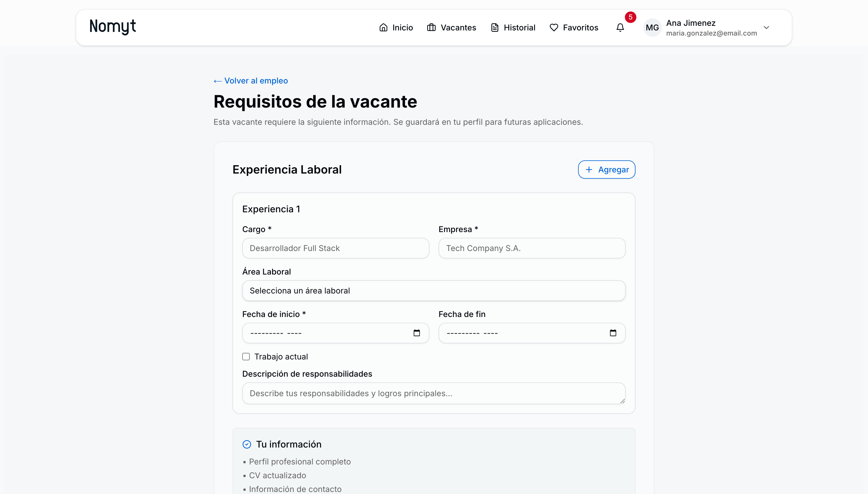The image size is (868, 494).
Task: Click the red notification badge showing 5
Action: (631, 17)
